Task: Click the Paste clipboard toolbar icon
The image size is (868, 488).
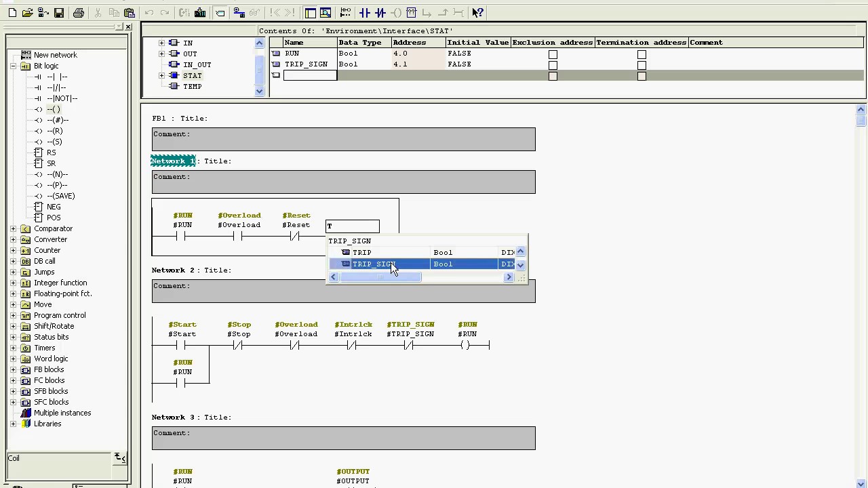Action: (129, 13)
